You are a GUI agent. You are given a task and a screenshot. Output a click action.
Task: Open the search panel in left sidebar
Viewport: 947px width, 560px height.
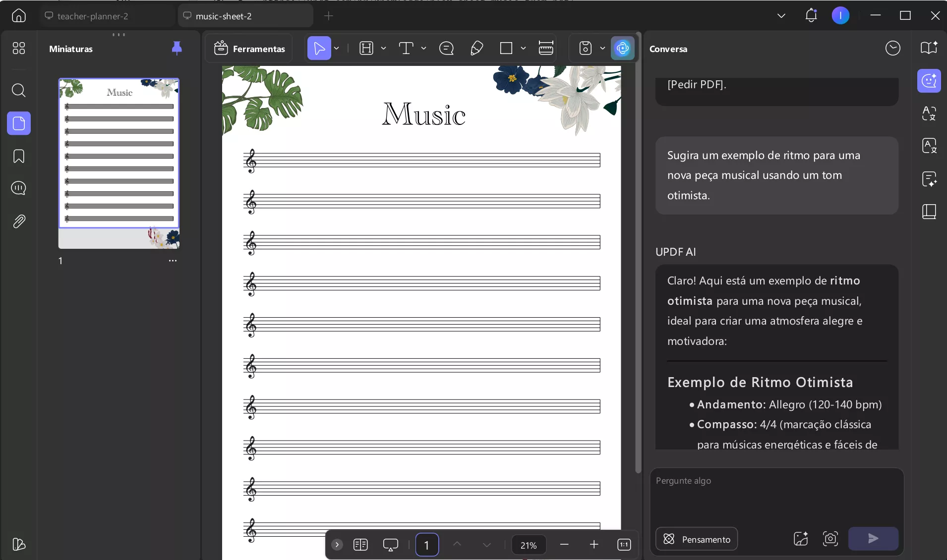pos(19,90)
